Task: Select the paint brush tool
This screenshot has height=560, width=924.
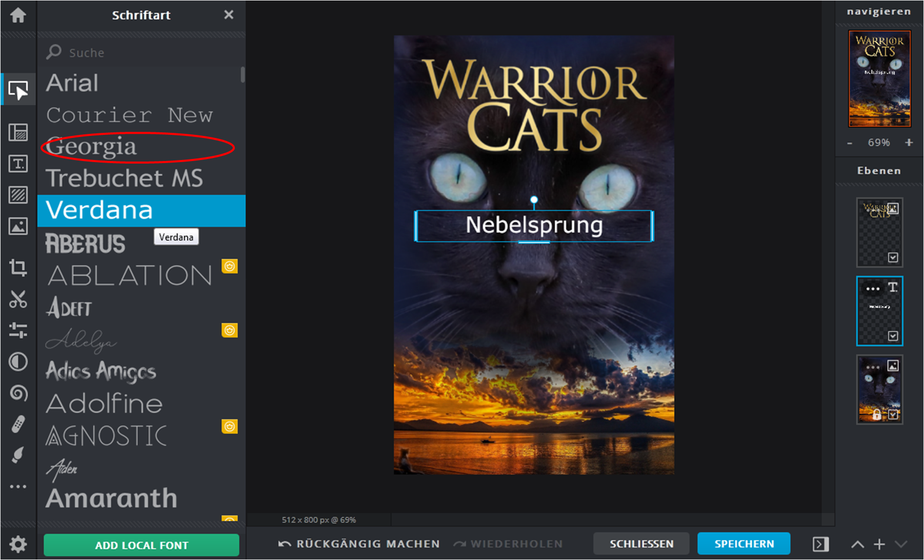Action: (18, 455)
